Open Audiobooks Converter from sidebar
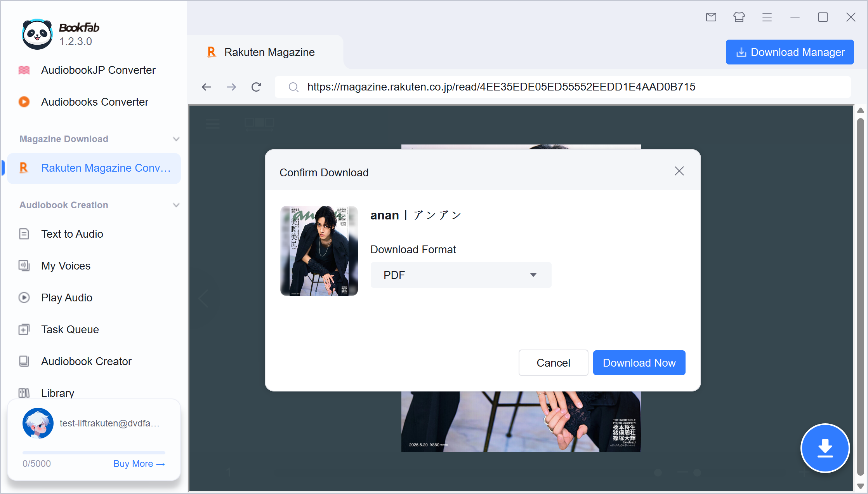This screenshot has width=868, height=494. point(94,102)
